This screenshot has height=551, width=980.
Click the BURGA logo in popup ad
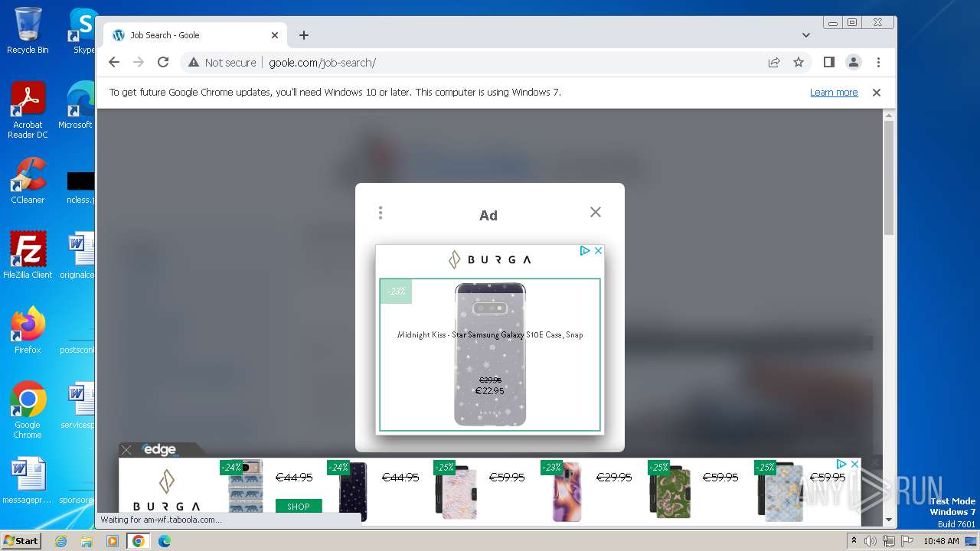click(490, 259)
